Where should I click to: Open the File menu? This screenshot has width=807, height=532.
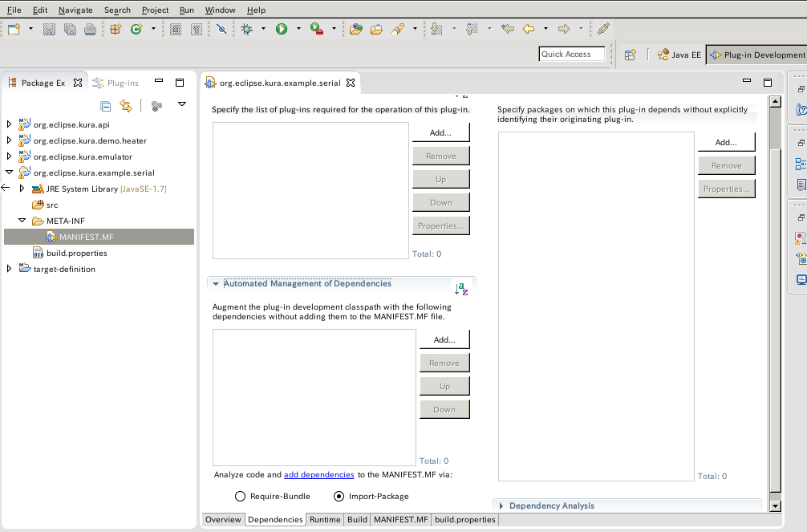pyautogui.click(x=14, y=10)
